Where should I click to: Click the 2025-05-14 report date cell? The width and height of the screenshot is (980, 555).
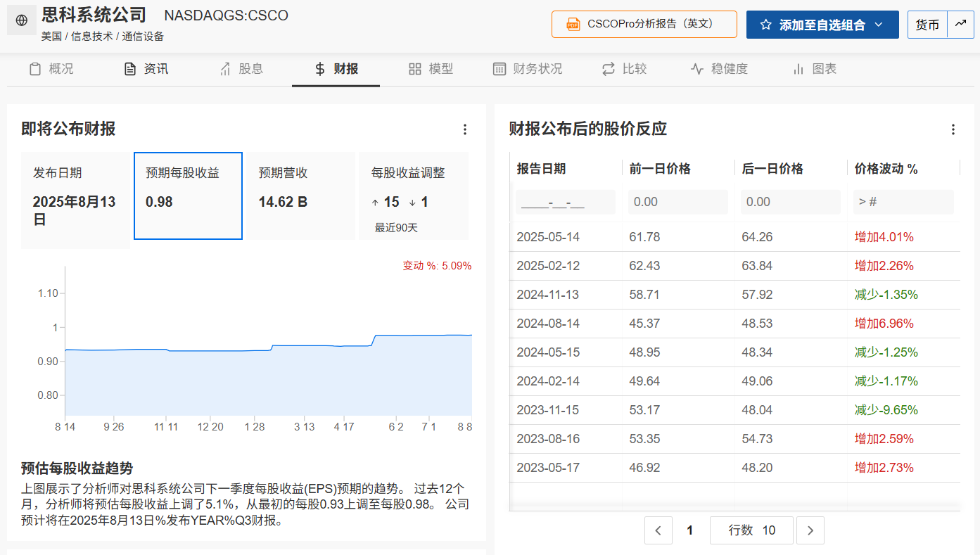coord(548,237)
